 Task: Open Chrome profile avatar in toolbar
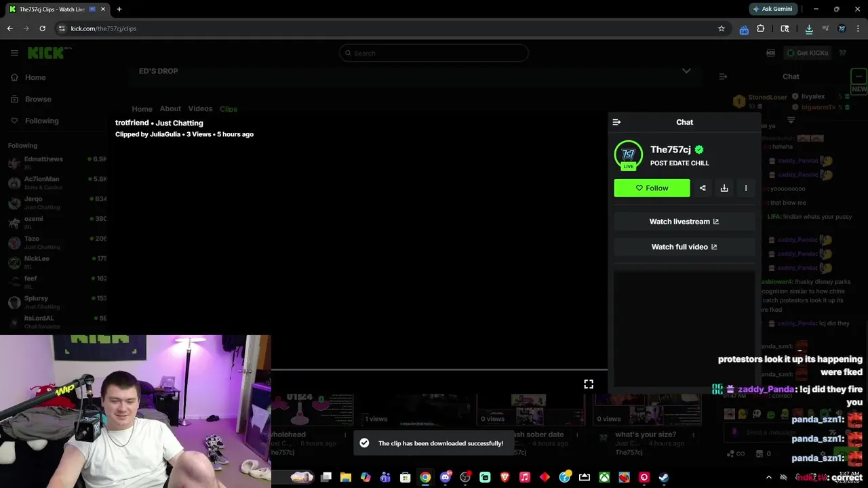click(842, 28)
